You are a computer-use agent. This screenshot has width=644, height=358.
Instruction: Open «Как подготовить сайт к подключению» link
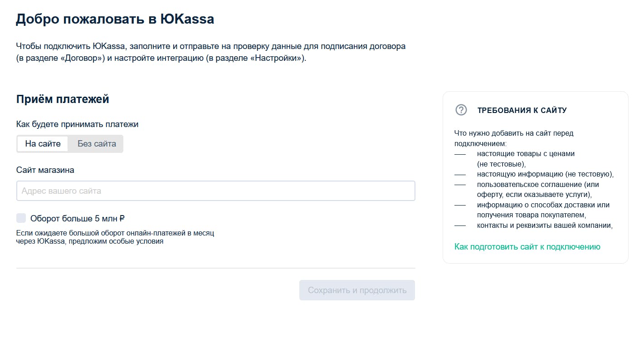[527, 247]
